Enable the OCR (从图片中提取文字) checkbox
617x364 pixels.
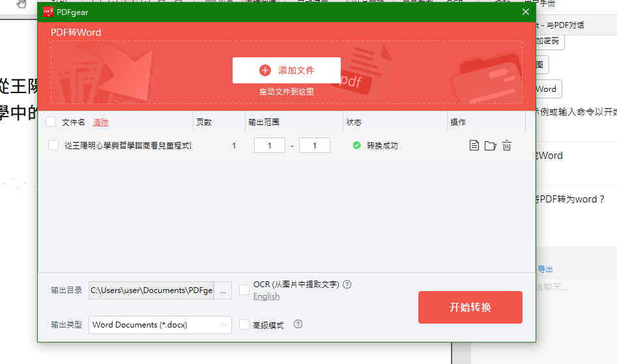coord(244,290)
